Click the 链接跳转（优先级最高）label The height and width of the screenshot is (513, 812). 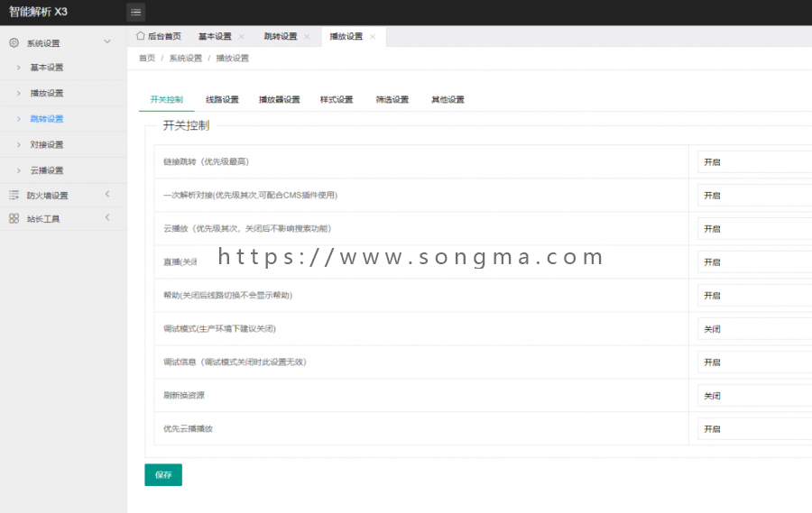click(x=206, y=161)
